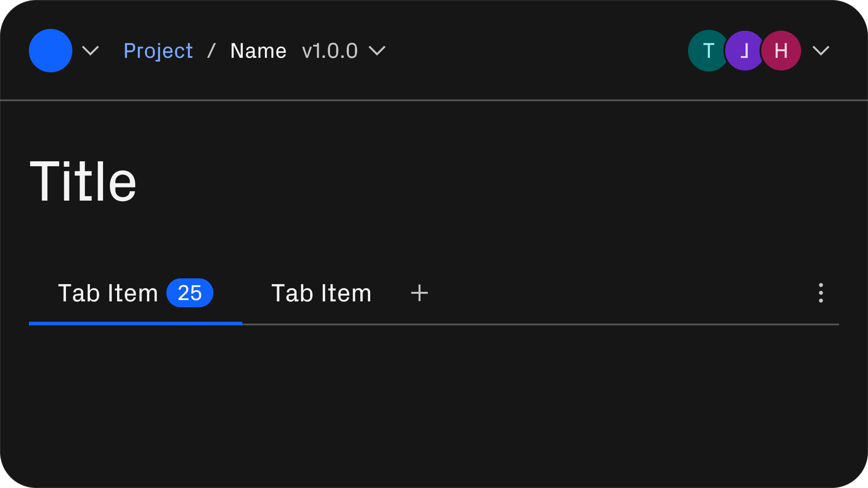
Task: Open the version dropdown chevron after v1.0.0
Action: coord(377,51)
